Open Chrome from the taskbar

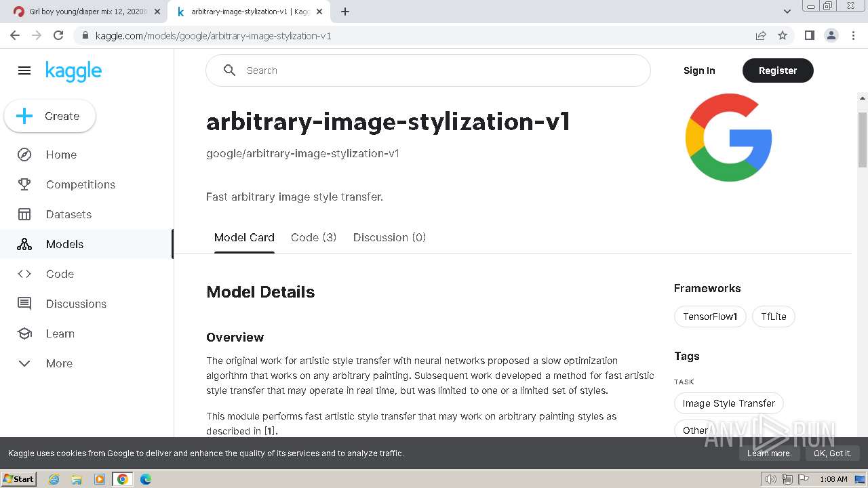coord(123,479)
